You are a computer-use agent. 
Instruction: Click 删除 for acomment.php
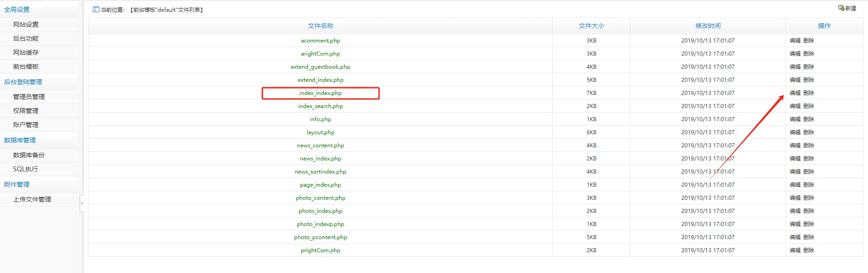pyautogui.click(x=809, y=41)
